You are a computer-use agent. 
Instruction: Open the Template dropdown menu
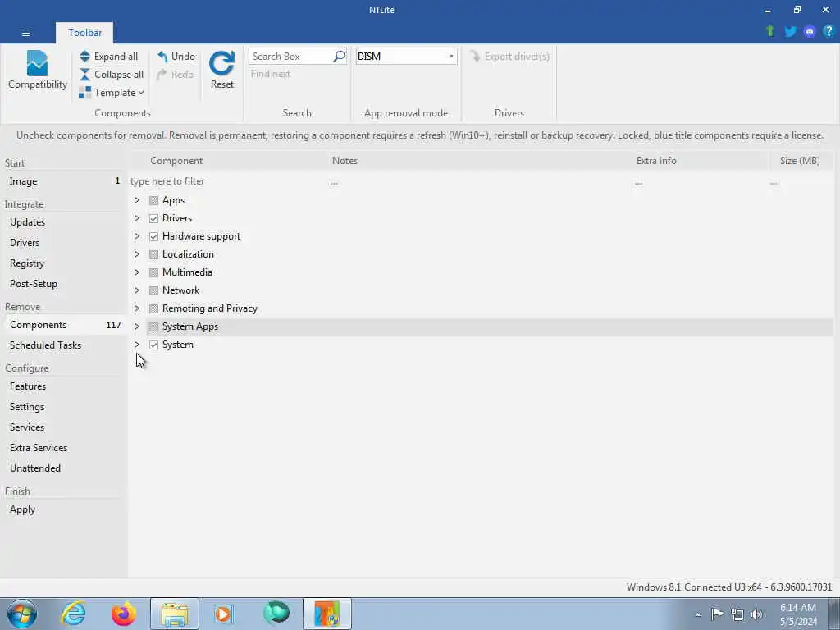click(x=112, y=93)
